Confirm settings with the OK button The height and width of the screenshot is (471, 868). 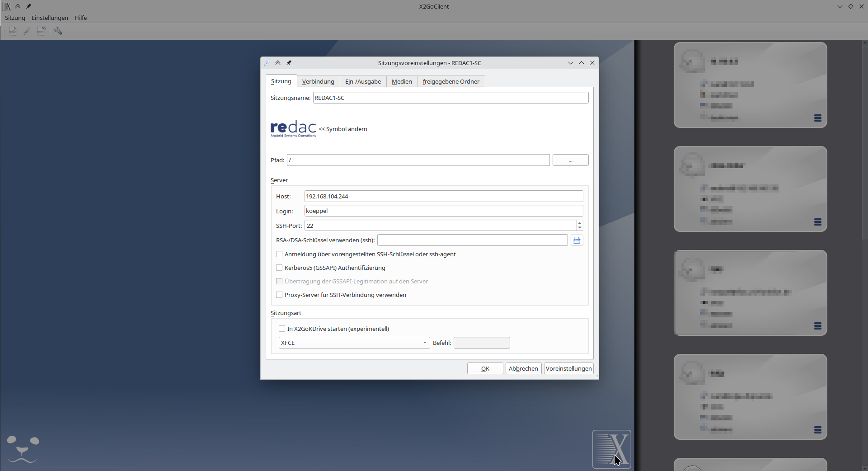pyautogui.click(x=484, y=368)
